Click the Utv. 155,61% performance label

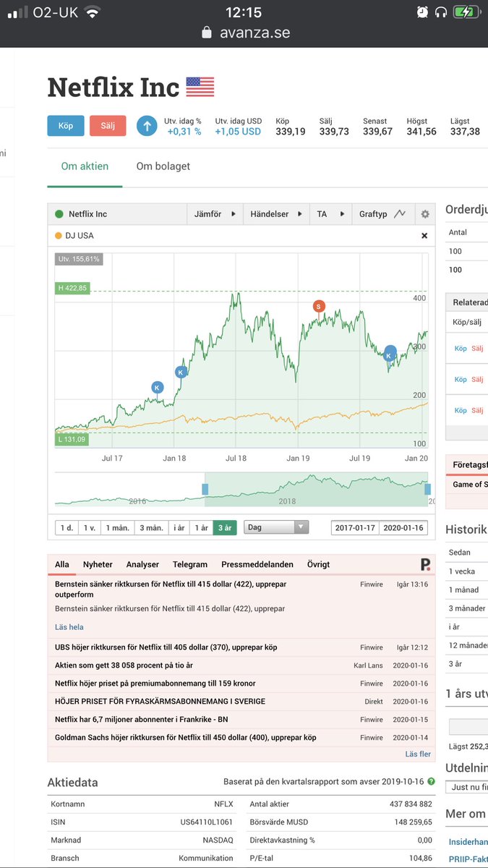[x=79, y=258]
